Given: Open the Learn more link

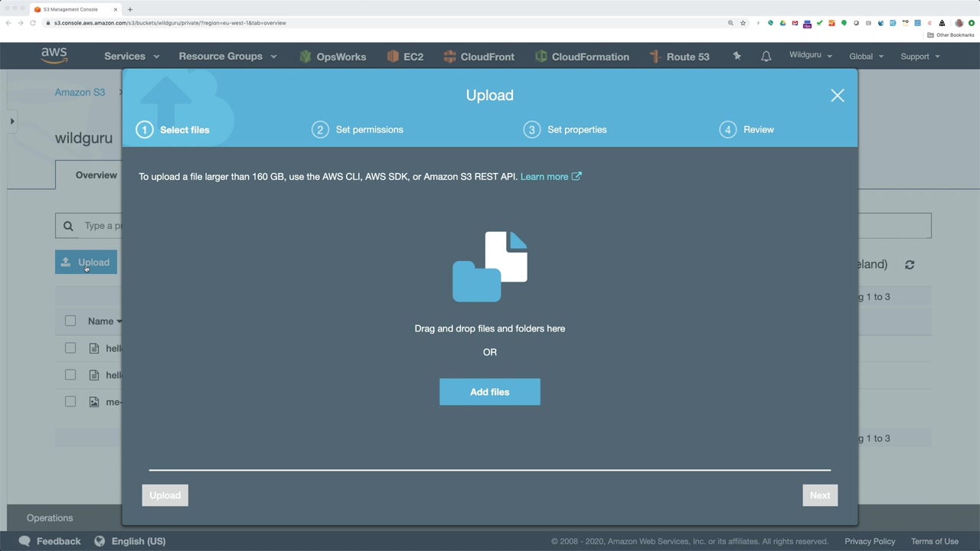Looking at the screenshot, I should pyautogui.click(x=551, y=177).
